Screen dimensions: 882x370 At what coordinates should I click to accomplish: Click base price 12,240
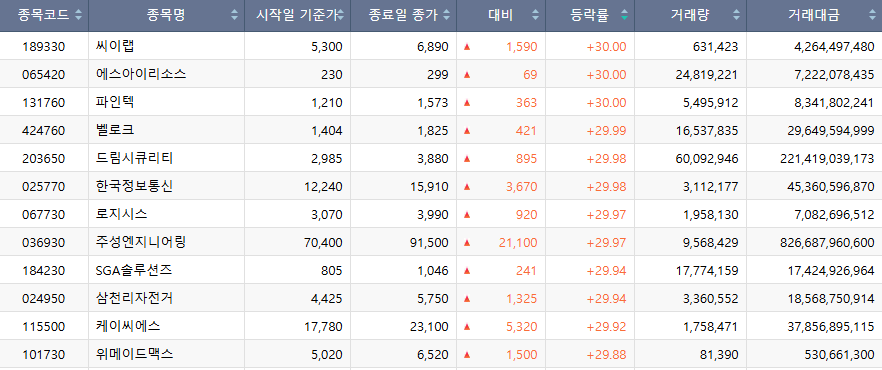(x=323, y=187)
